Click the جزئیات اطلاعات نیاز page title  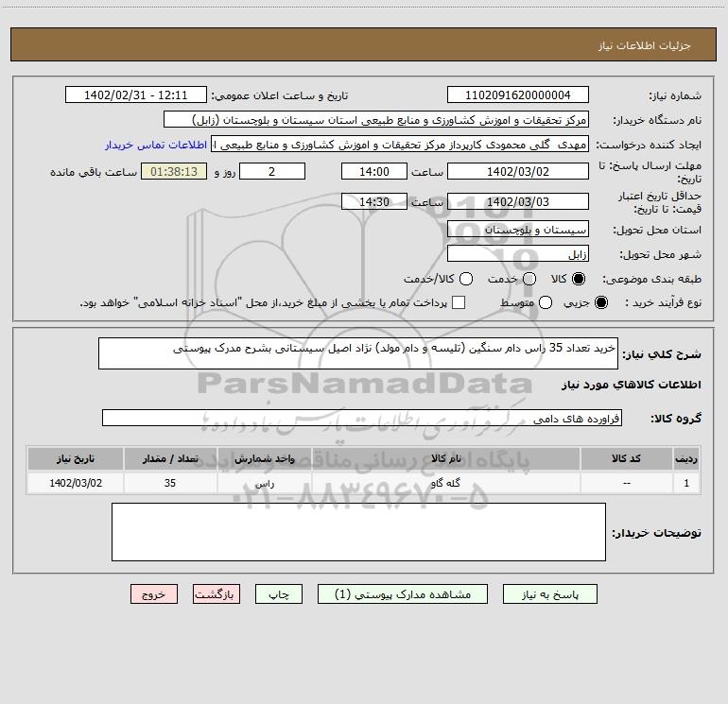[645, 45]
